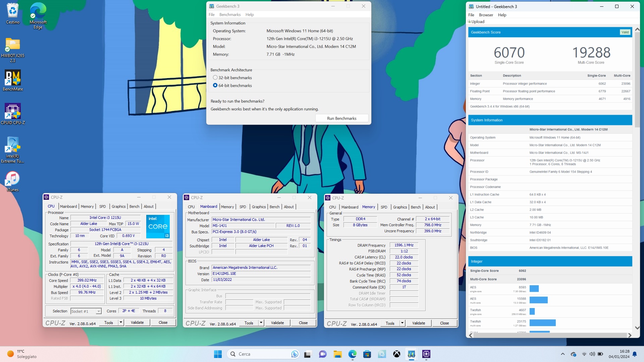Select 32-bit benchmarks radio button

pyautogui.click(x=215, y=77)
